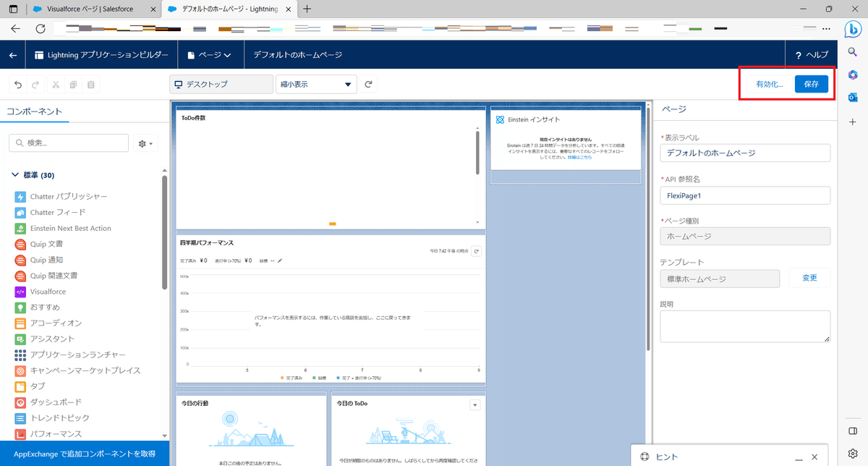868x466 pixels.
Task: Click the API 参照名 input field
Action: [x=745, y=195]
